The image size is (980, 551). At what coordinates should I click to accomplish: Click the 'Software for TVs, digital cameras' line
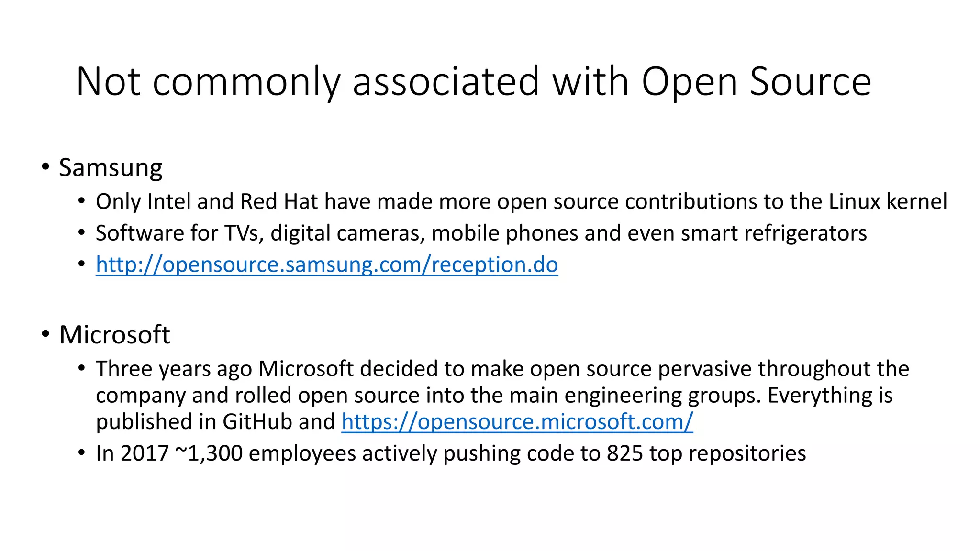pos(481,233)
